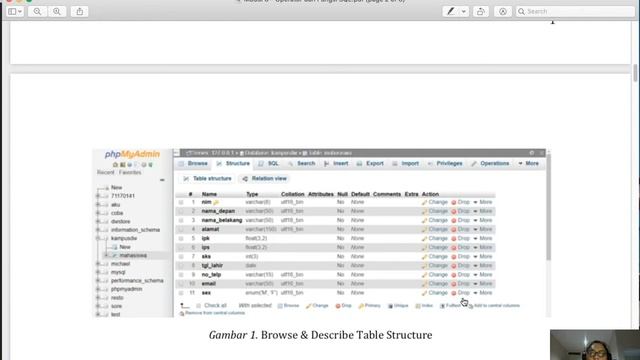Tick the checkbox for ipk column
The height and width of the screenshot is (360, 640).
point(181,238)
